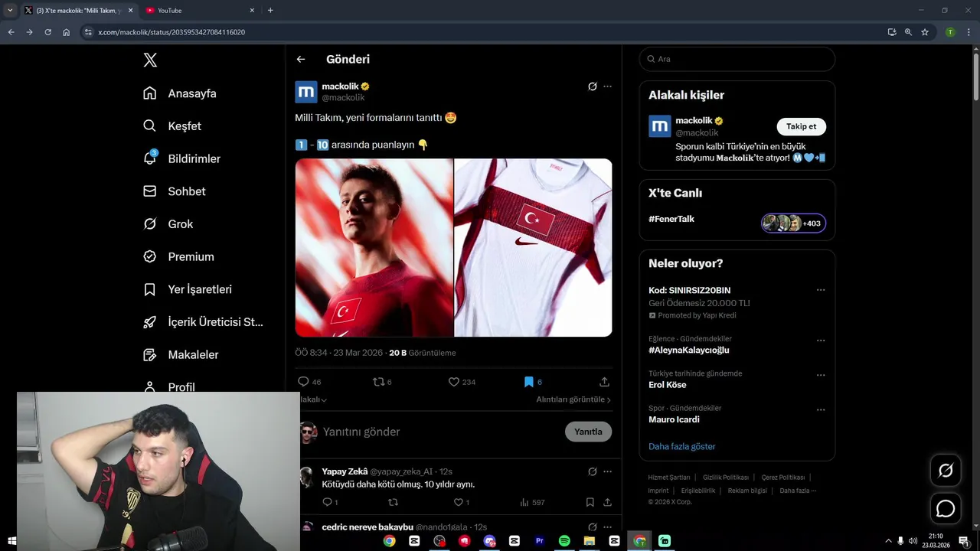Click the Profil person icon
Image resolution: width=980 pixels, height=551 pixels.
click(150, 387)
